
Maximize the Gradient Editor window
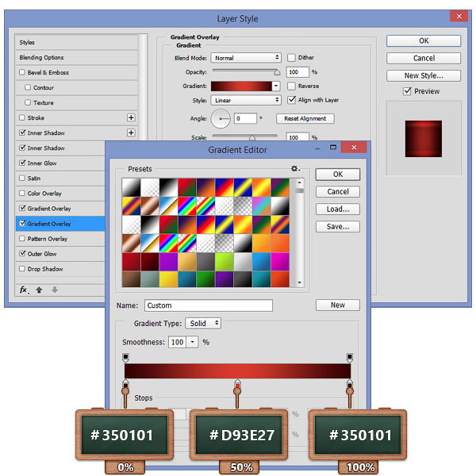(333, 148)
